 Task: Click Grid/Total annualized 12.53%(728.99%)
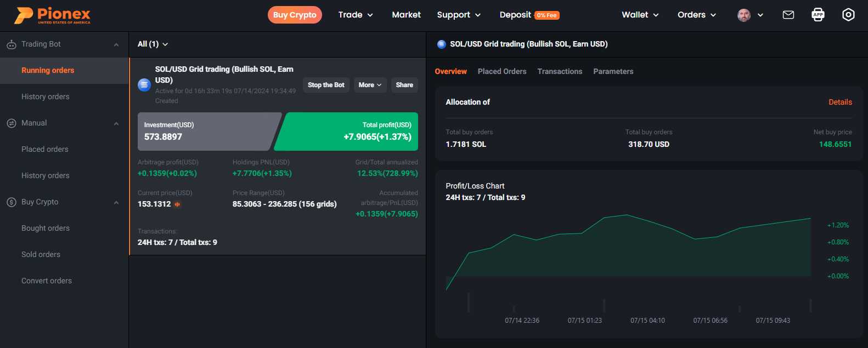[387, 174]
